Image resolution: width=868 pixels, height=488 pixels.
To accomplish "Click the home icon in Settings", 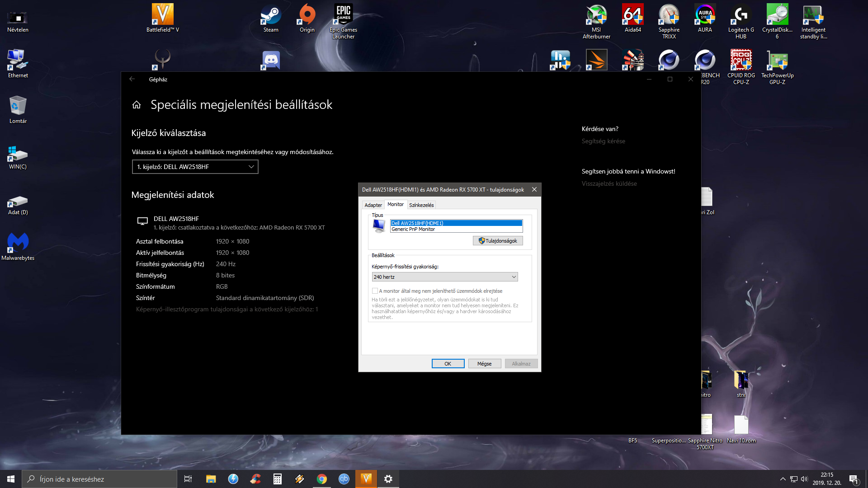I will pyautogui.click(x=137, y=105).
